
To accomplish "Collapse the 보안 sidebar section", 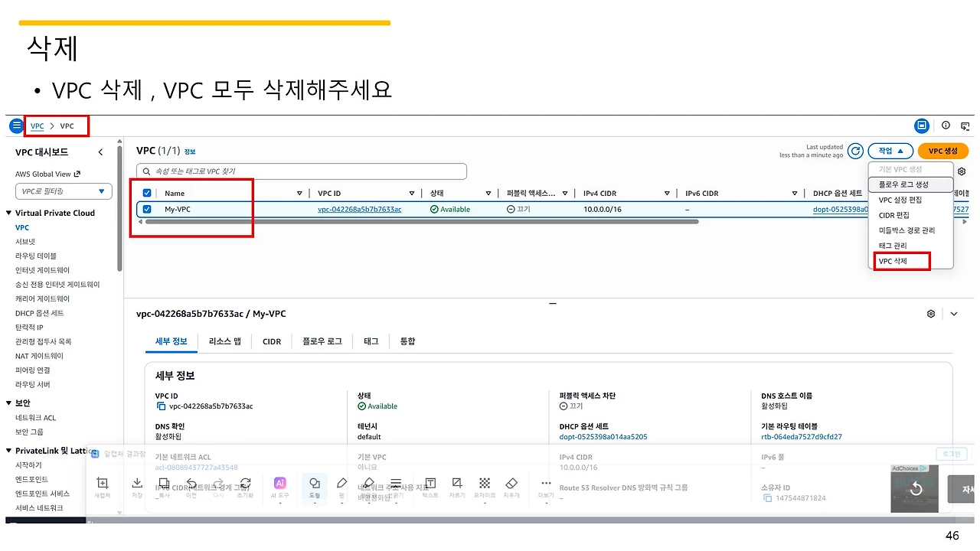I will pos(8,403).
